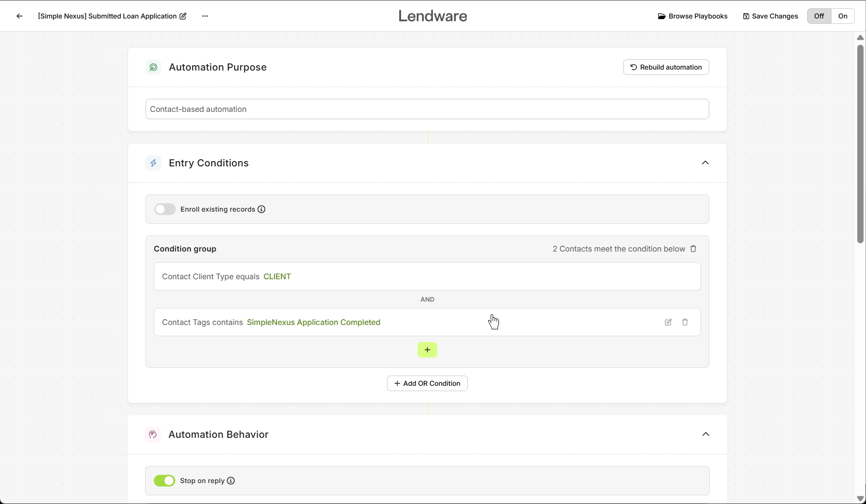
Task: Collapse the Entry Conditions section
Action: 705,163
